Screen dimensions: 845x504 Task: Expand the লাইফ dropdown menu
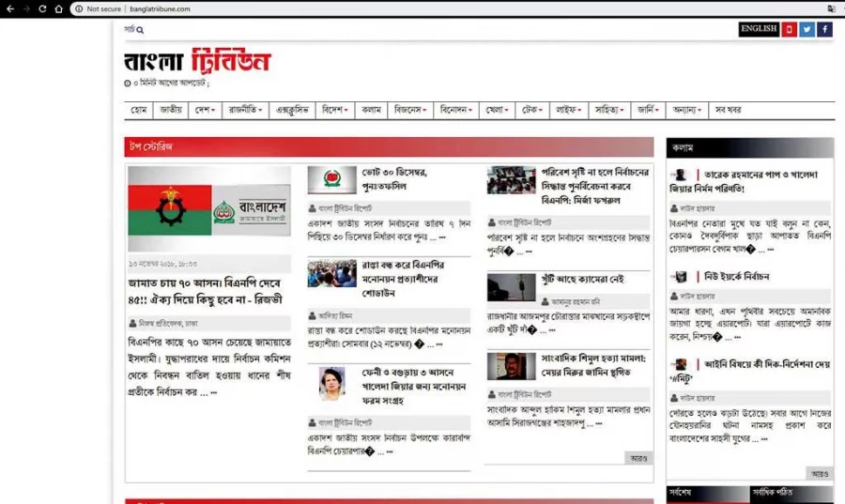pos(569,110)
